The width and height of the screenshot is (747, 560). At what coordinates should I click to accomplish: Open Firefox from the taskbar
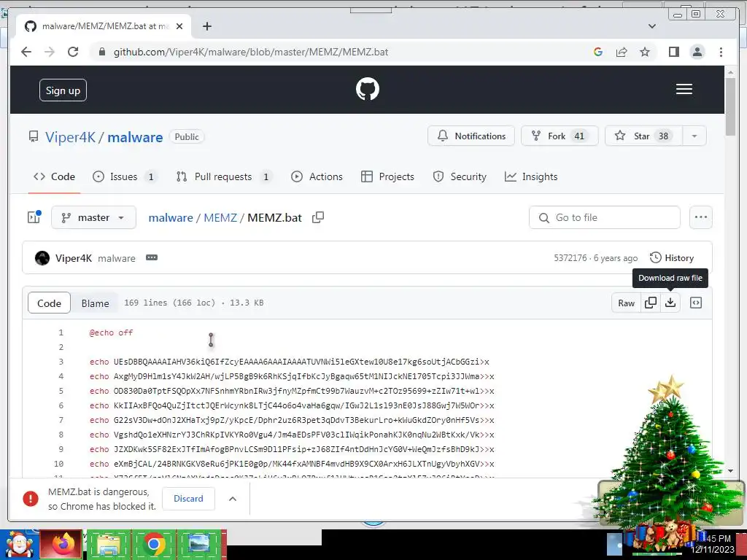pyautogui.click(x=62, y=544)
